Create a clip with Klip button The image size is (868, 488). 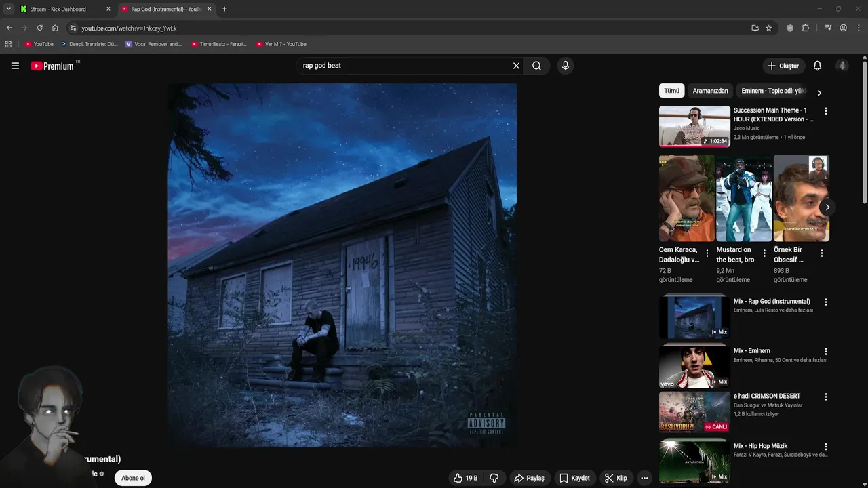(616, 478)
